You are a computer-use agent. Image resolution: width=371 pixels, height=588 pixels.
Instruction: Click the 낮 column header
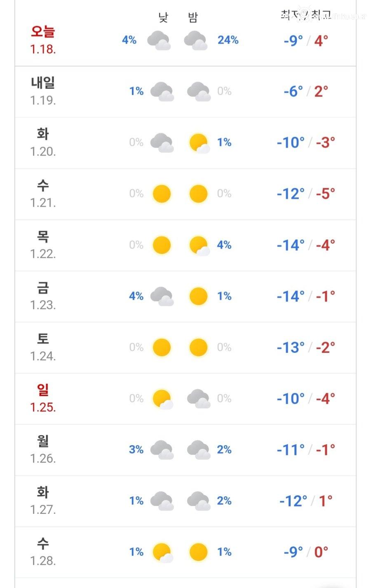tap(163, 18)
